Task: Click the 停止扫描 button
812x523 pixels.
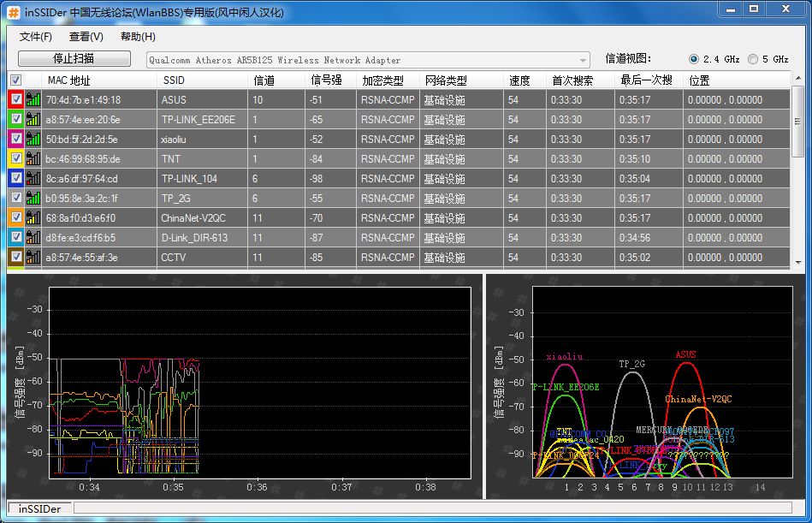Action: [x=74, y=58]
